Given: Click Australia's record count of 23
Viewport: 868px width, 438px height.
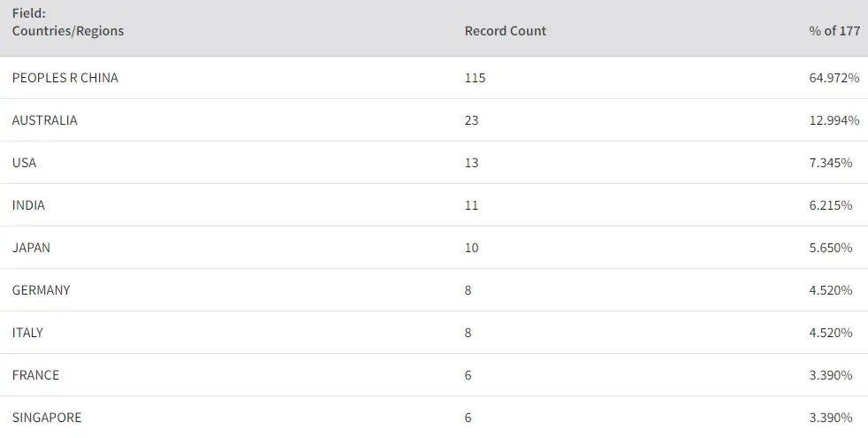Looking at the screenshot, I should [x=471, y=120].
